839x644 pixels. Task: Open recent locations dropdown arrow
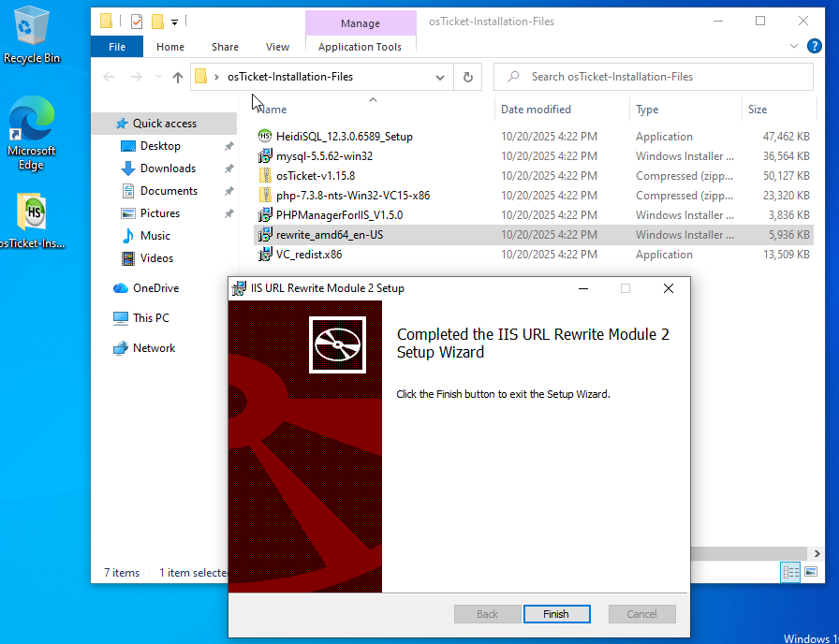tap(158, 77)
